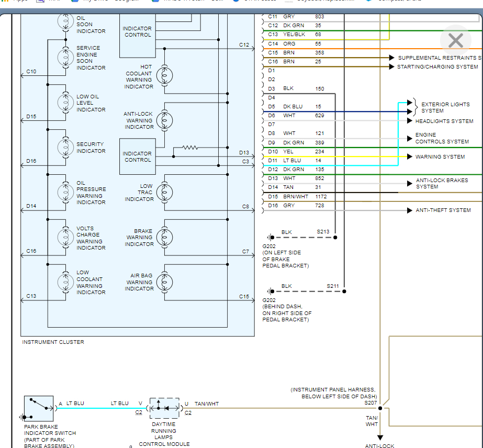Close the wiring diagram image viewer
Screen dimensions: 483x448
pyautogui.click(x=455, y=40)
